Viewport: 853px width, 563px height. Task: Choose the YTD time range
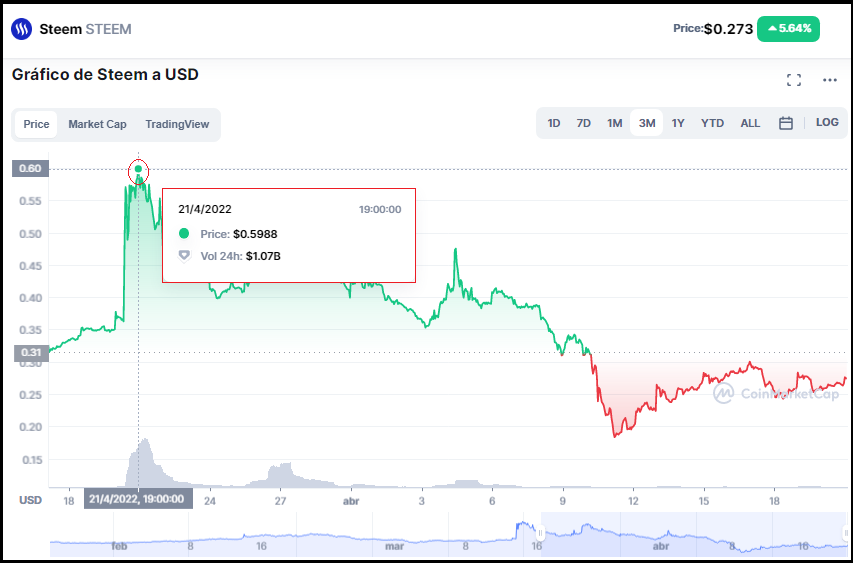[x=713, y=123]
